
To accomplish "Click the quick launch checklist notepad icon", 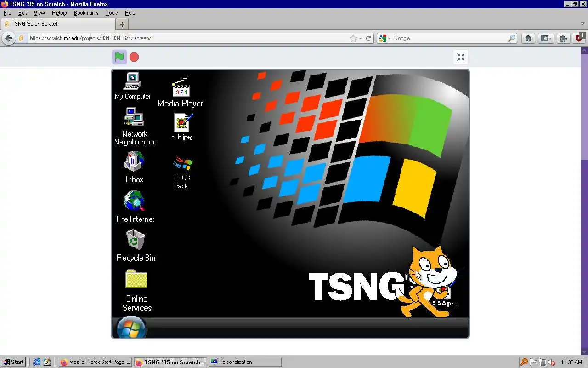I will 47,362.
